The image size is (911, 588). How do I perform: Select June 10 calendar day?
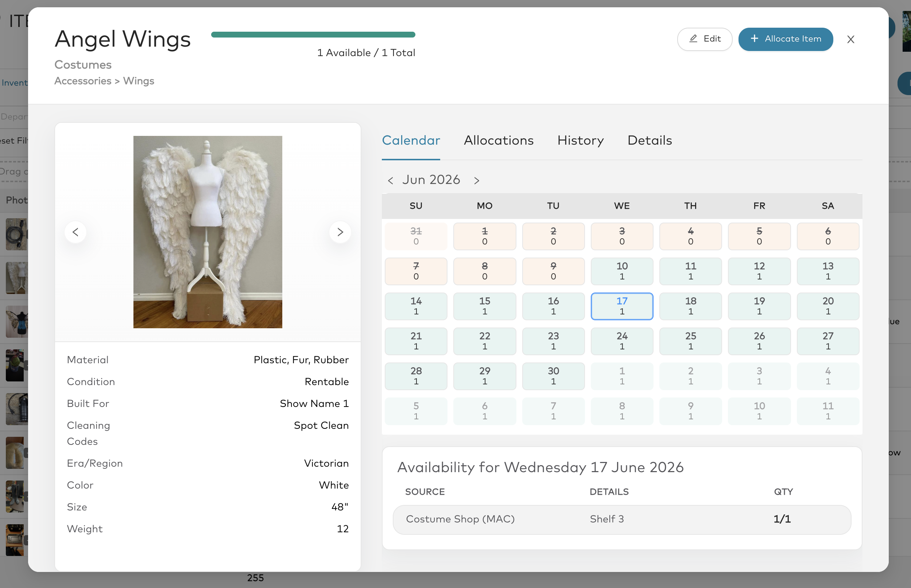click(622, 271)
